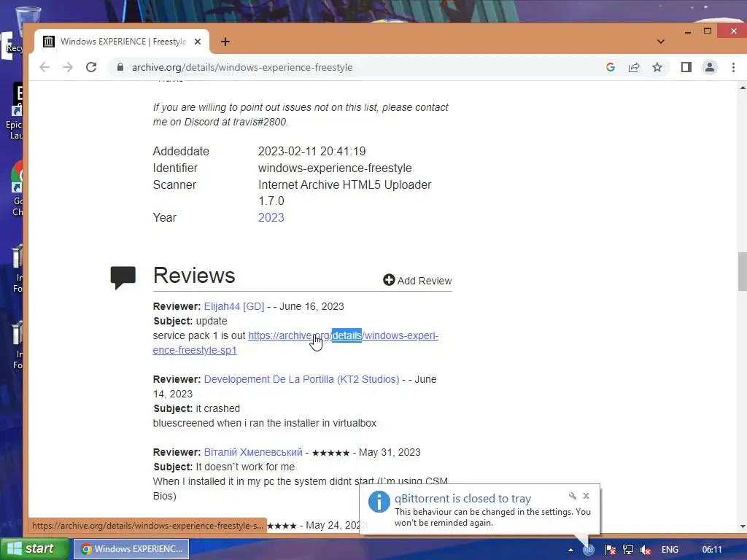View site info via the padlock icon
Image resolution: width=747 pixels, height=560 pixels.
pos(120,67)
